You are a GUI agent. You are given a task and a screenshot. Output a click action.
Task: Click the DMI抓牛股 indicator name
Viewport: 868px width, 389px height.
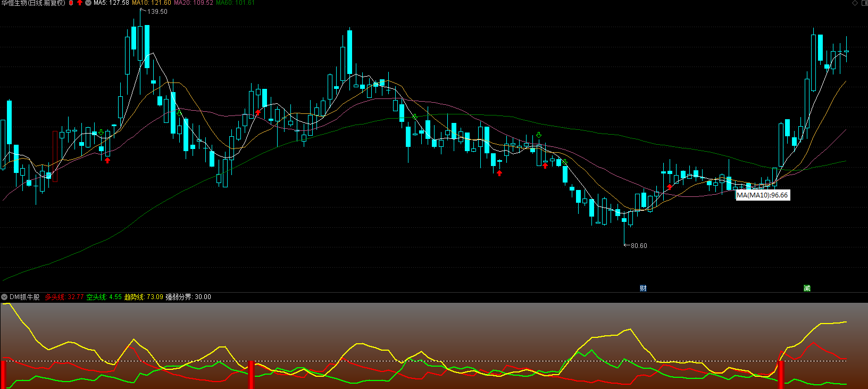(24, 297)
